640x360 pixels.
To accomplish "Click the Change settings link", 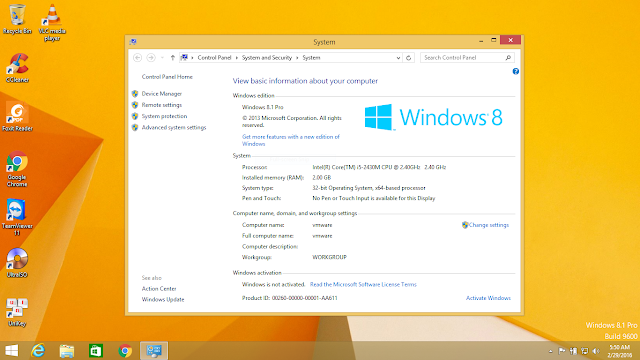I will coord(489,225).
